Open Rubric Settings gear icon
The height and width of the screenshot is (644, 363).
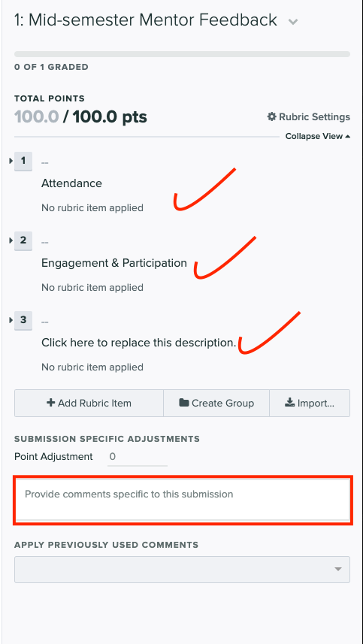271,117
